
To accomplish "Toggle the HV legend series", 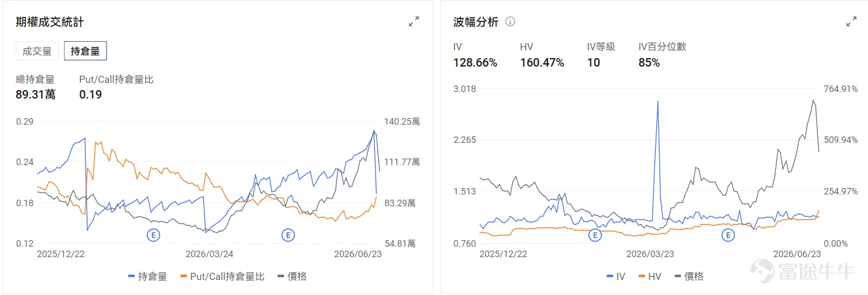I will (650, 276).
